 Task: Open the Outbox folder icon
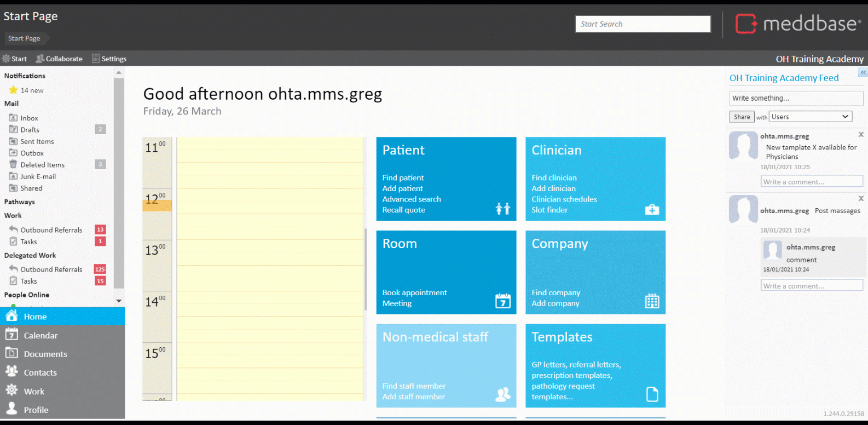tap(13, 153)
